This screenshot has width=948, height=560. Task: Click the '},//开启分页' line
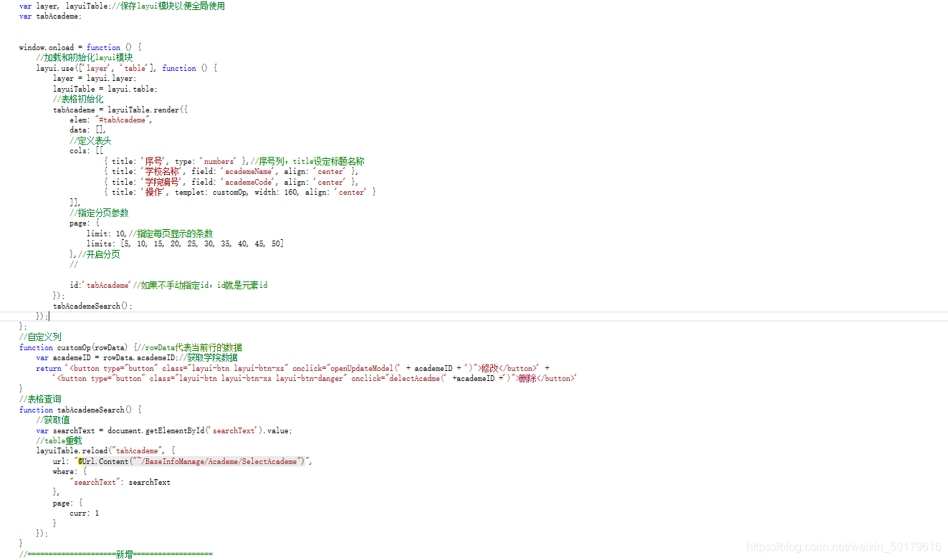pos(95,254)
